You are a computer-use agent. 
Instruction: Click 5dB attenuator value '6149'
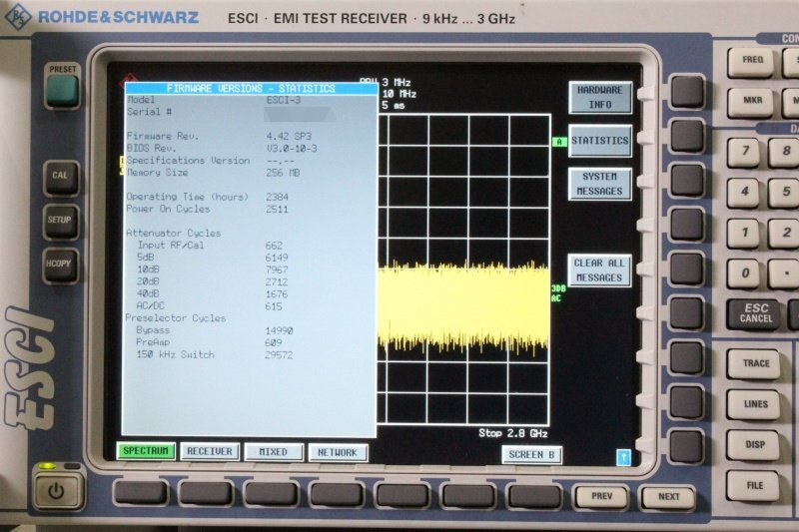click(x=277, y=259)
